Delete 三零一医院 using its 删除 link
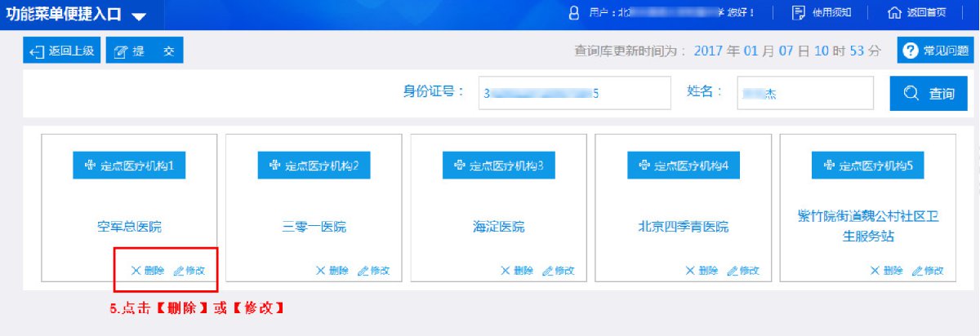The width and height of the screenshot is (980, 336). click(x=332, y=270)
